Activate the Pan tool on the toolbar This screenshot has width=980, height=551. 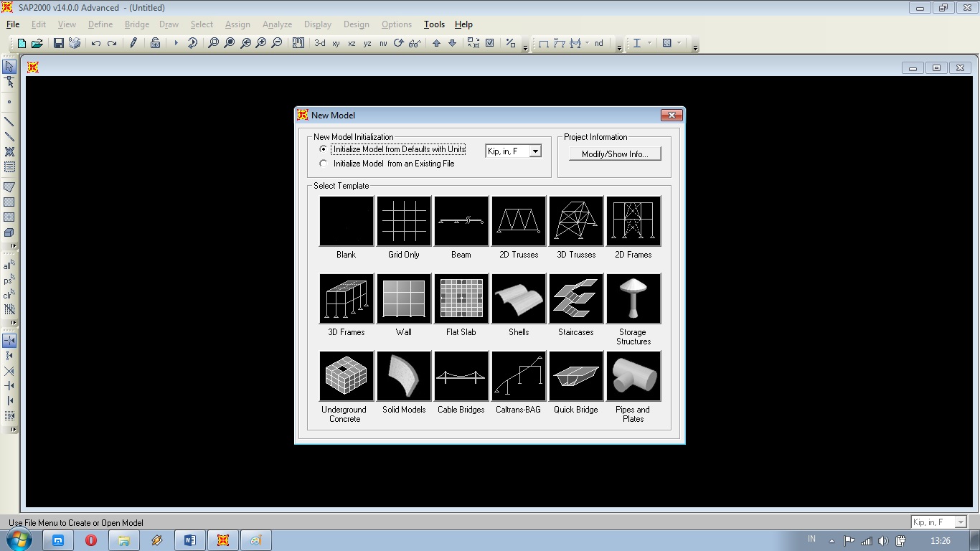(298, 42)
